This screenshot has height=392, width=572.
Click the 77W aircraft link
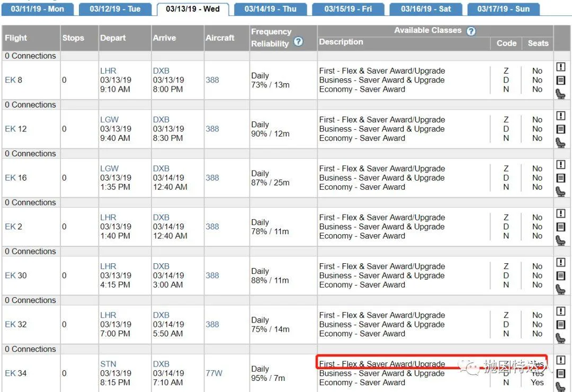point(214,373)
